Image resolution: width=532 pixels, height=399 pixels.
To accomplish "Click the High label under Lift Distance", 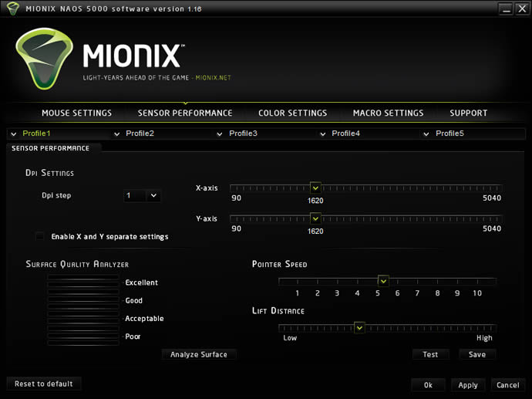I will tap(484, 338).
